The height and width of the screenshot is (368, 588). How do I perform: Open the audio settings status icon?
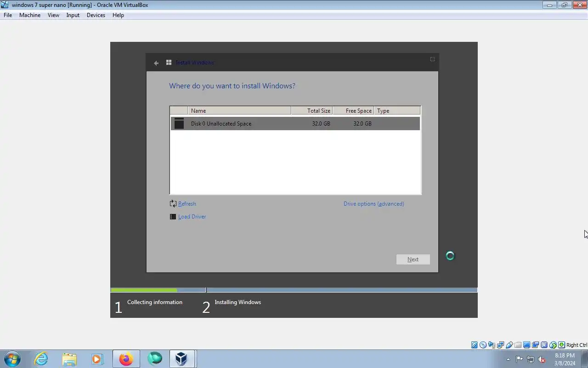click(x=492, y=345)
